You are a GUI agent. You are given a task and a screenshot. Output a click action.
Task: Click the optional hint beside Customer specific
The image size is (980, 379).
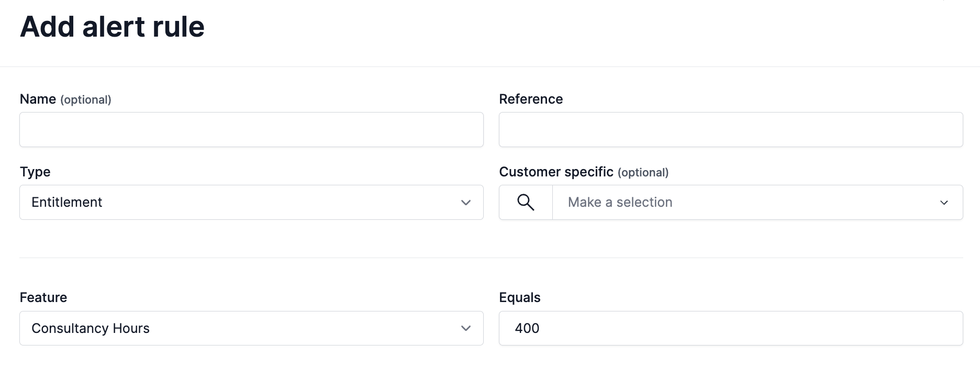pyautogui.click(x=643, y=173)
